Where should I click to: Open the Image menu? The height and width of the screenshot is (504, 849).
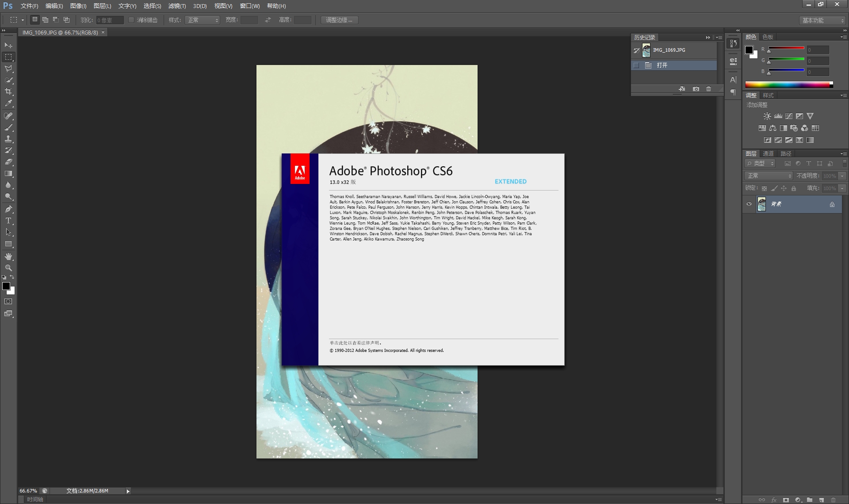pos(78,6)
